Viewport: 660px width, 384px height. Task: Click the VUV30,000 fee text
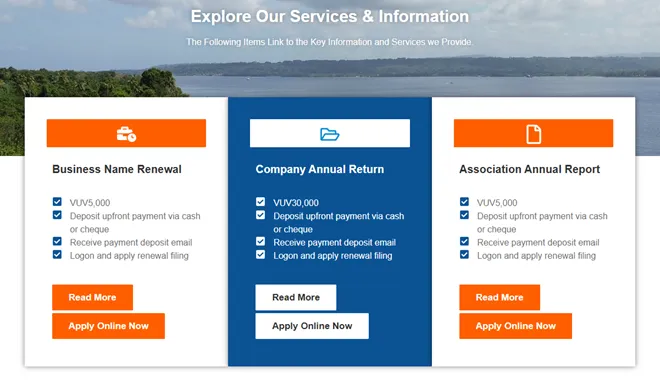click(x=296, y=203)
